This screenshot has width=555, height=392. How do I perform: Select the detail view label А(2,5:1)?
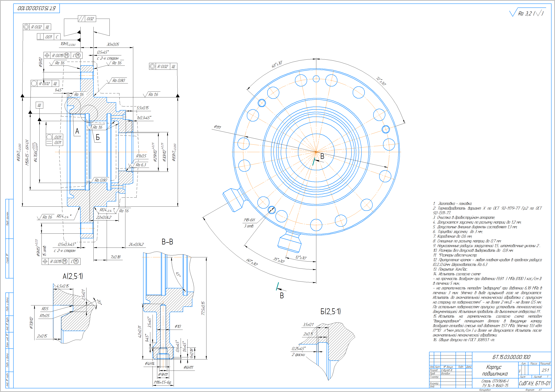point(73,276)
